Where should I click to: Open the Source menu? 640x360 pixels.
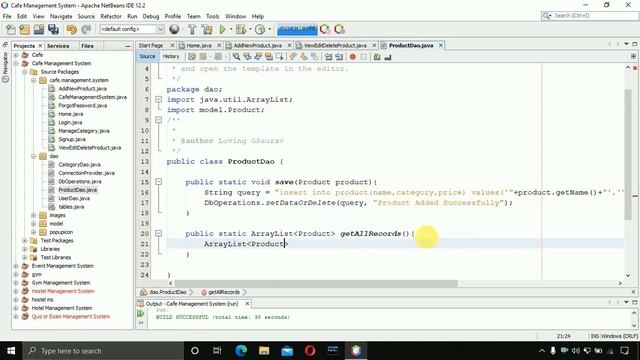click(86, 16)
